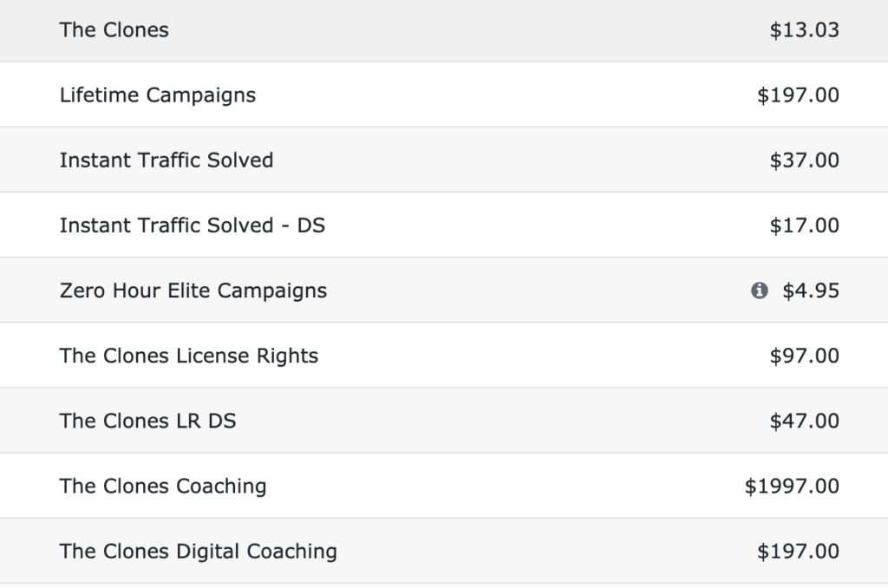This screenshot has height=588, width=888.
Task: Click the $17.00 price value
Action: click(804, 225)
